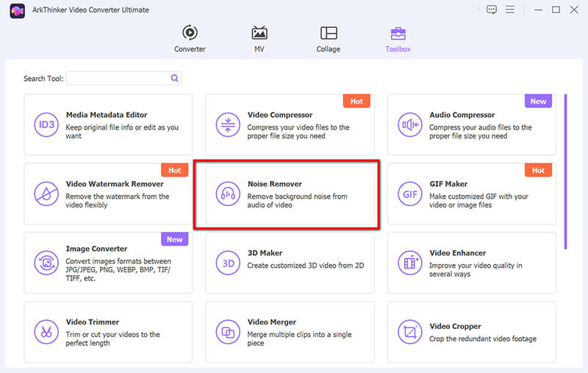Click the MV picture frame icon
The width and height of the screenshot is (588, 373).
259,33
